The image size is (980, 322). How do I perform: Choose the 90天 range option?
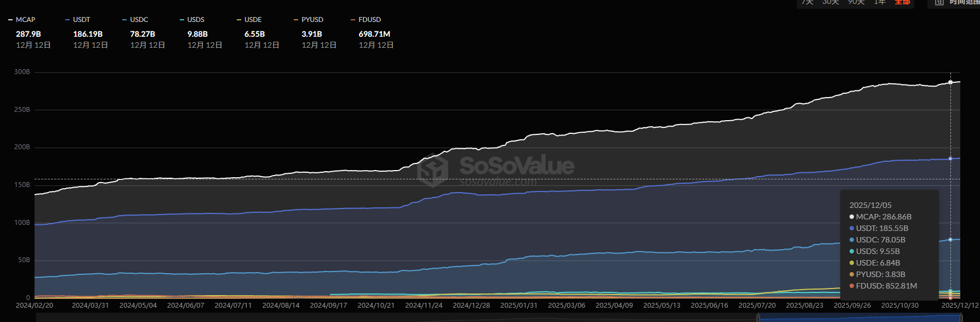(856, 2)
